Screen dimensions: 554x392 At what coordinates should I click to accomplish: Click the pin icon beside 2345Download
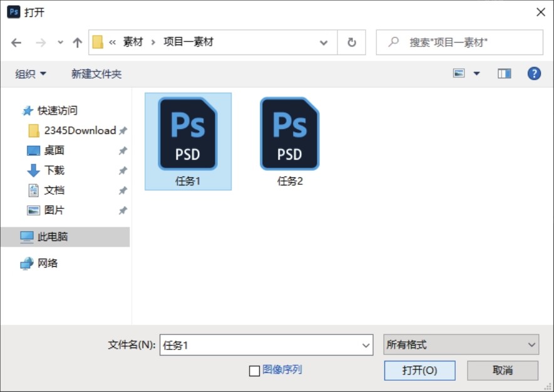123,131
